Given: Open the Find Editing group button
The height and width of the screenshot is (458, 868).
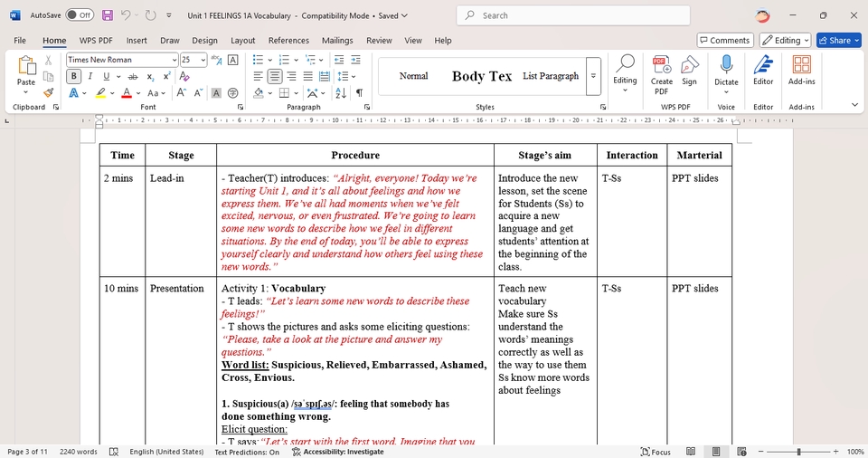Looking at the screenshot, I should tap(625, 75).
